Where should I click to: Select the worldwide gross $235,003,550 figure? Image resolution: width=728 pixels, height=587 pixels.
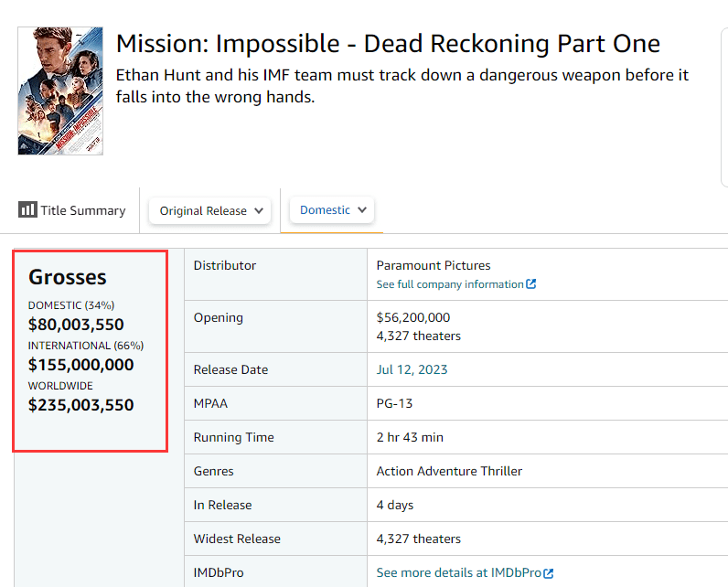tap(80, 405)
